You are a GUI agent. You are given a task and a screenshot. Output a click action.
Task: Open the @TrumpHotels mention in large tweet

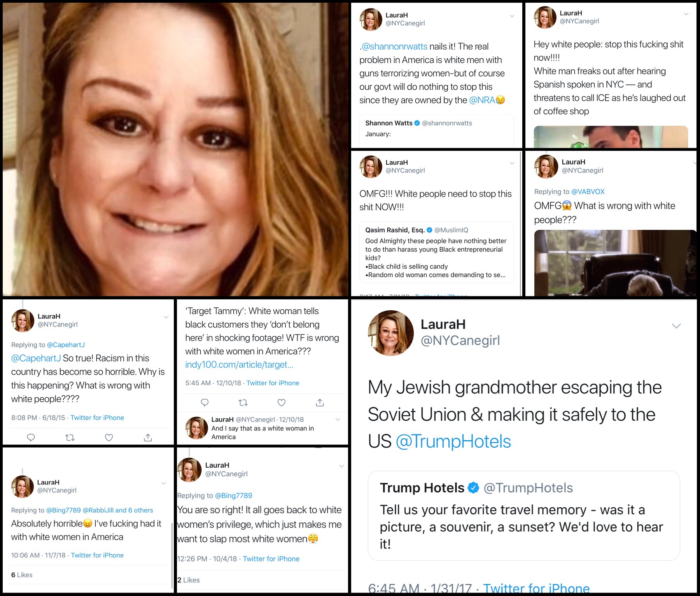click(453, 441)
